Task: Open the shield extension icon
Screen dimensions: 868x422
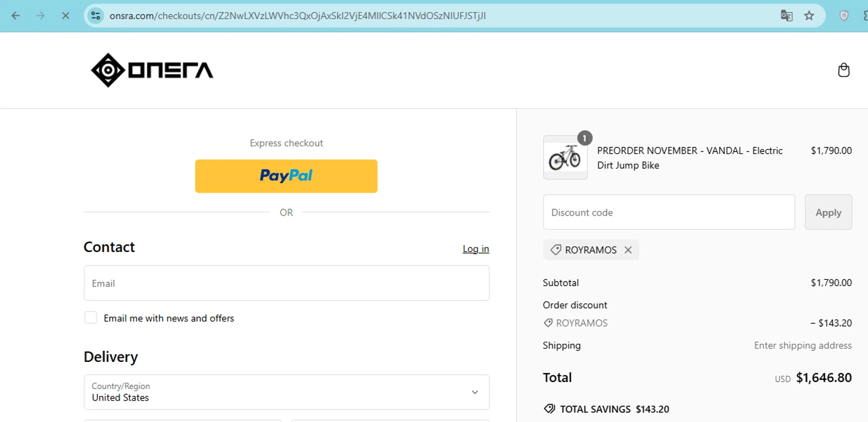Action: tap(844, 16)
